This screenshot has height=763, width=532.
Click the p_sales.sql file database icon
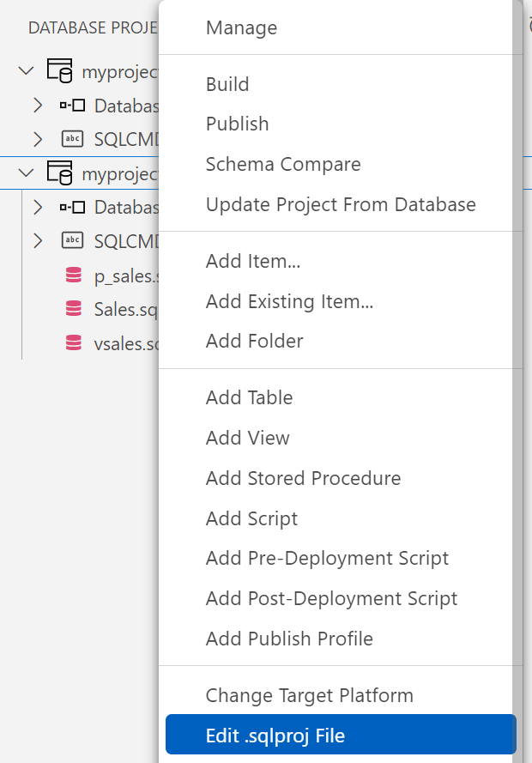tap(74, 276)
